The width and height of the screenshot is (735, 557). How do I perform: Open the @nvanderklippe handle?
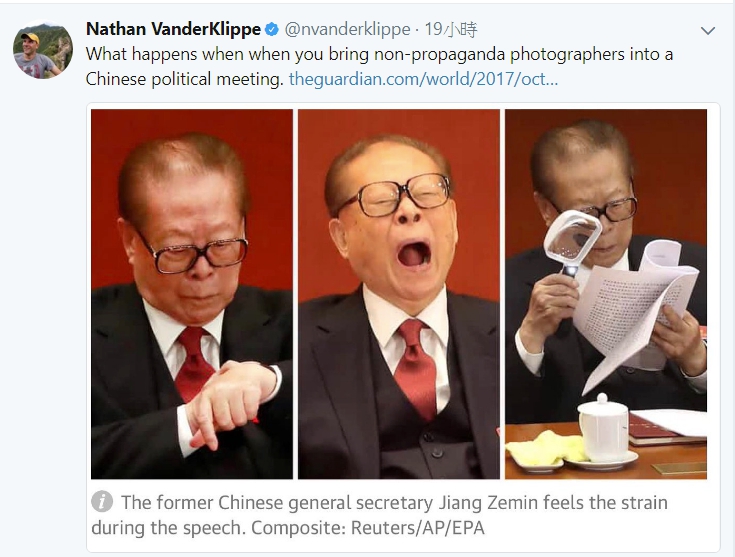[x=347, y=30]
